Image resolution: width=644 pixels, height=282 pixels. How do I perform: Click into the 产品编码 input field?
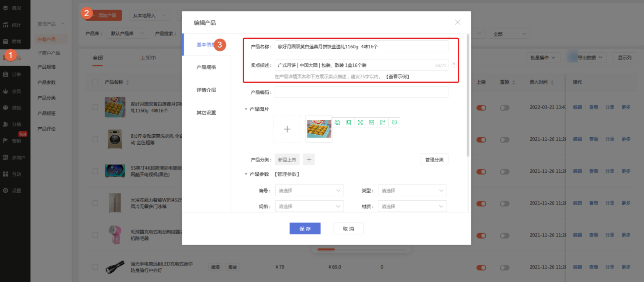[x=361, y=92]
